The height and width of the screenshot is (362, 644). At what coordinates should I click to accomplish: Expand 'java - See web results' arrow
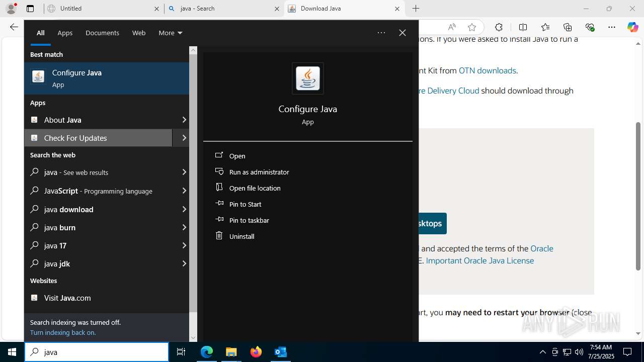tap(184, 172)
